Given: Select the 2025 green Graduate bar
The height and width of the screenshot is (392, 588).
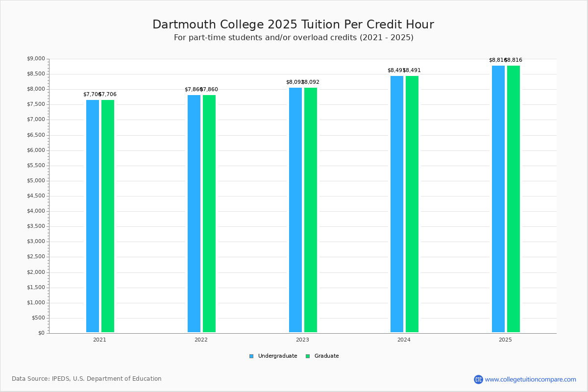Looking at the screenshot, I should pos(514,199).
